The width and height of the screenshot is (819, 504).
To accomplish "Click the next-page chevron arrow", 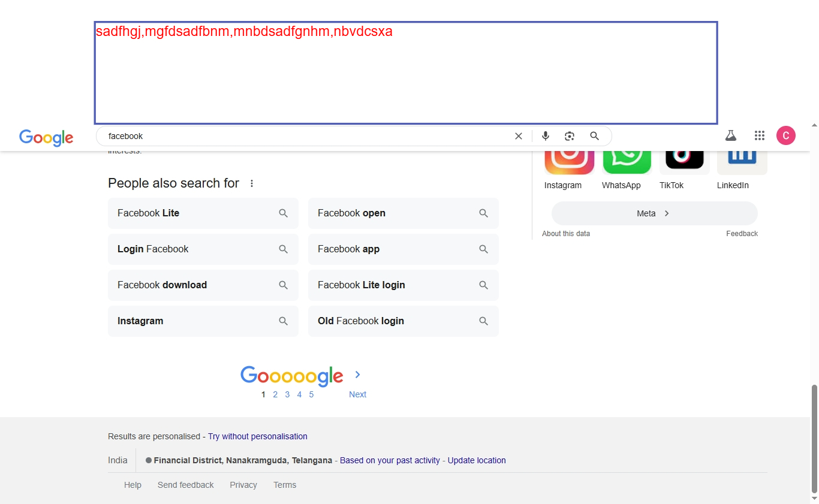I will pos(358,375).
